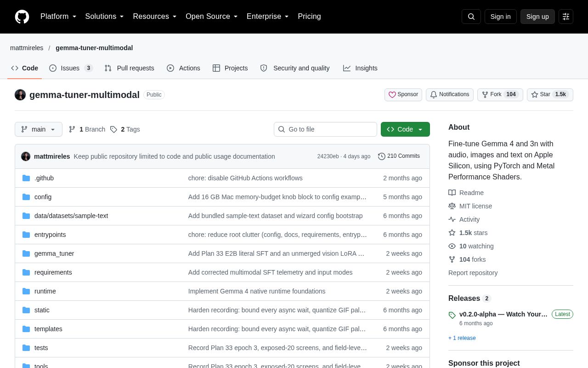Screen dimensions: 588x368
Task: Switch to the Issues tab
Action: click(x=71, y=68)
